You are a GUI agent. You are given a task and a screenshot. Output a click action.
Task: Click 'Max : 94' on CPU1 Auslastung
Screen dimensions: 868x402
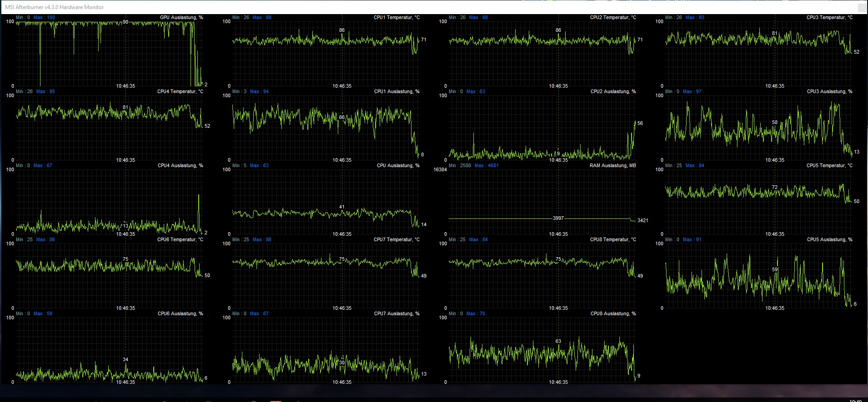pyautogui.click(x=259, y=91)
